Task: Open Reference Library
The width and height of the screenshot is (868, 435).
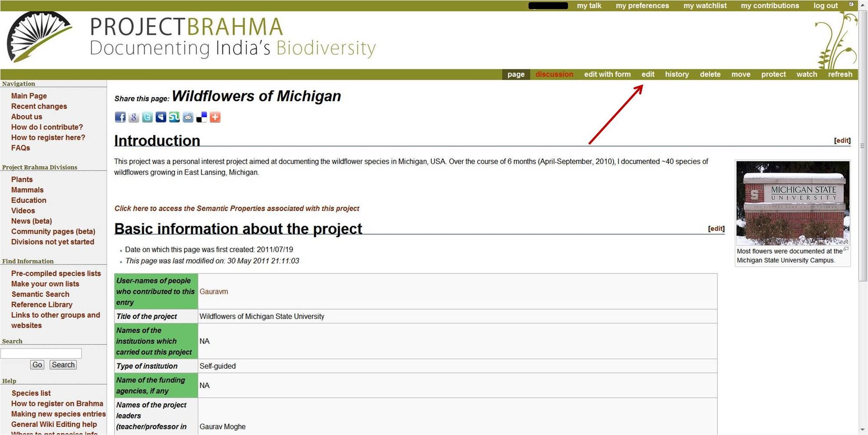Action: click(x=42, y=305)
